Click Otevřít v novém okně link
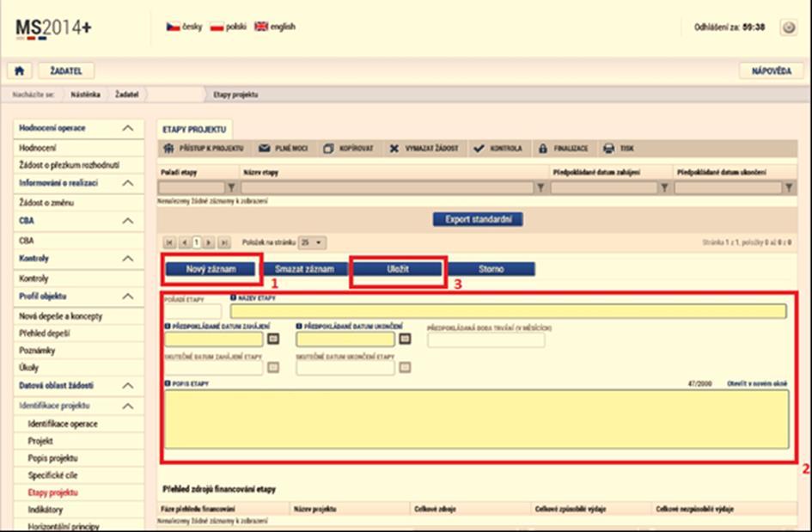Viewport: 812px width, 532px height. (757, 384)
